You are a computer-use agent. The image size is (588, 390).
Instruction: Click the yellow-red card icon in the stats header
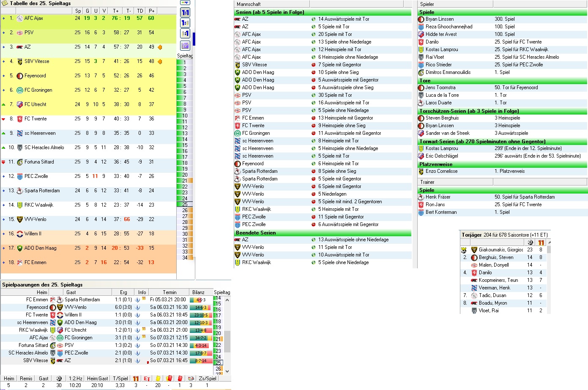click(169, 379)
